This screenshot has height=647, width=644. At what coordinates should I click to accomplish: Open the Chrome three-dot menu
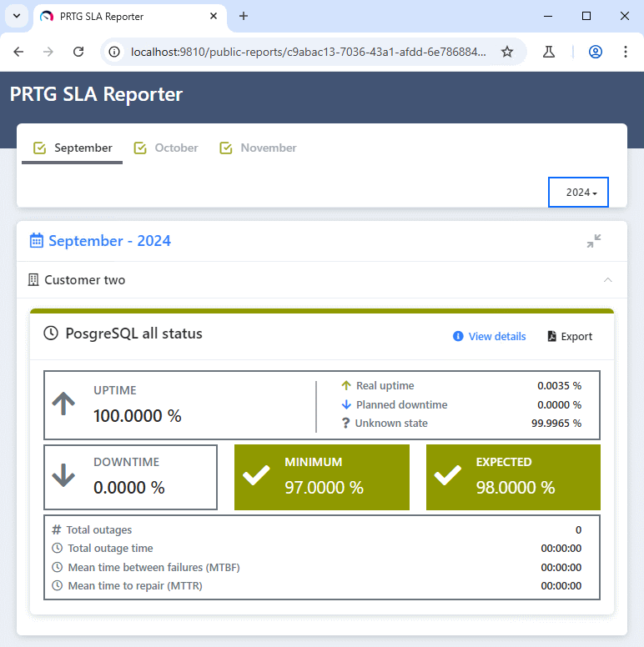click(x=626, y=52)
